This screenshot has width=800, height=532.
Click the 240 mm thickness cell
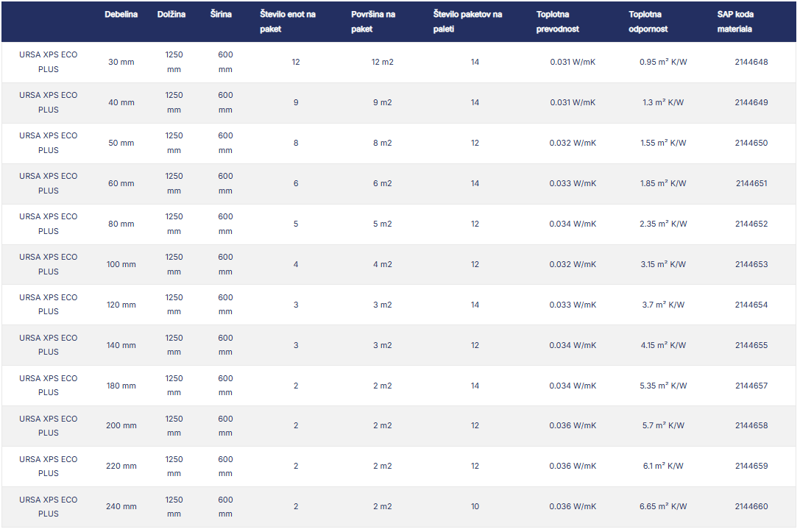click(121, 507)
